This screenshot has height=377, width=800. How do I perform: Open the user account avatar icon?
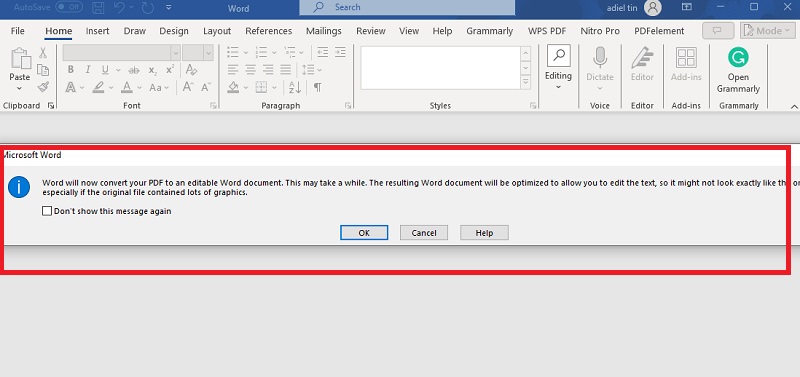pos(653,8)
